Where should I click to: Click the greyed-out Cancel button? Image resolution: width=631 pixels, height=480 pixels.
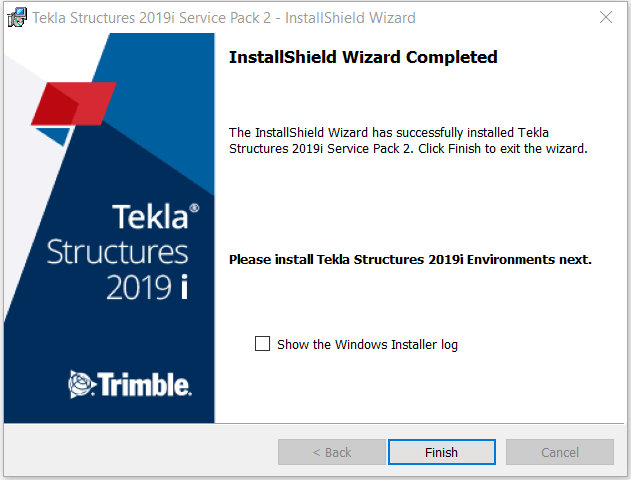point(560,452)
